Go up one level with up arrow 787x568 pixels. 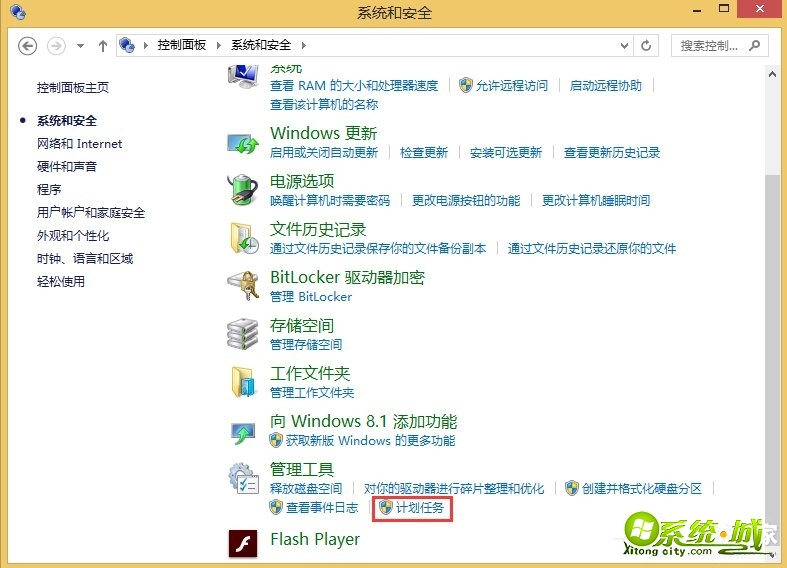click(103, 46)
